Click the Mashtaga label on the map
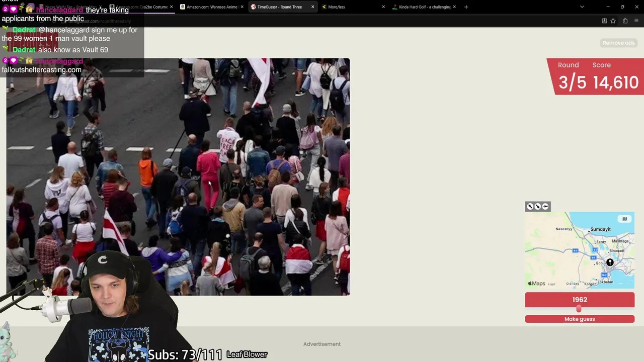644x362 pixels. (x=620, y=241)
